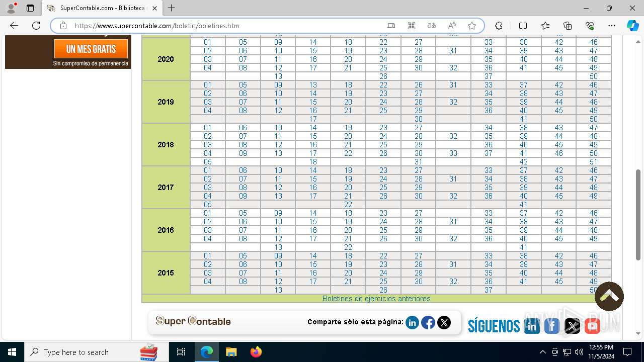This screenshot has height=362, width=644.
Task: Share page on X icon
Action: click(444, 323)
